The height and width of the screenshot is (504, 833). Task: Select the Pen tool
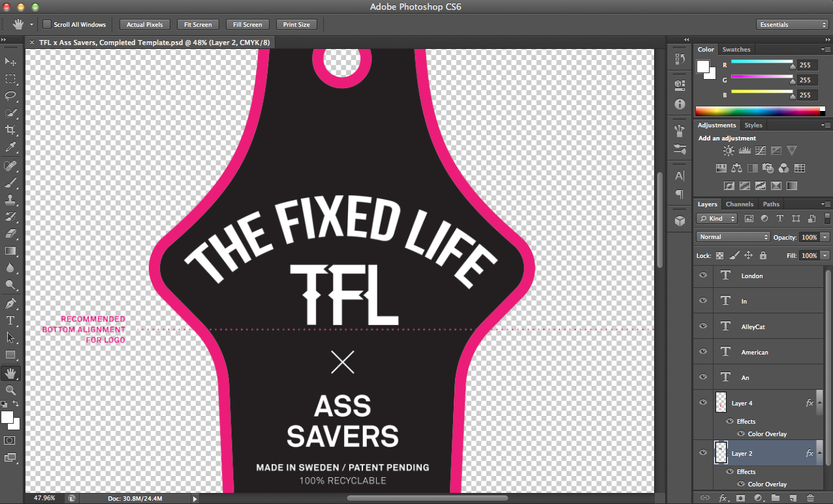(x=10, y=304)
